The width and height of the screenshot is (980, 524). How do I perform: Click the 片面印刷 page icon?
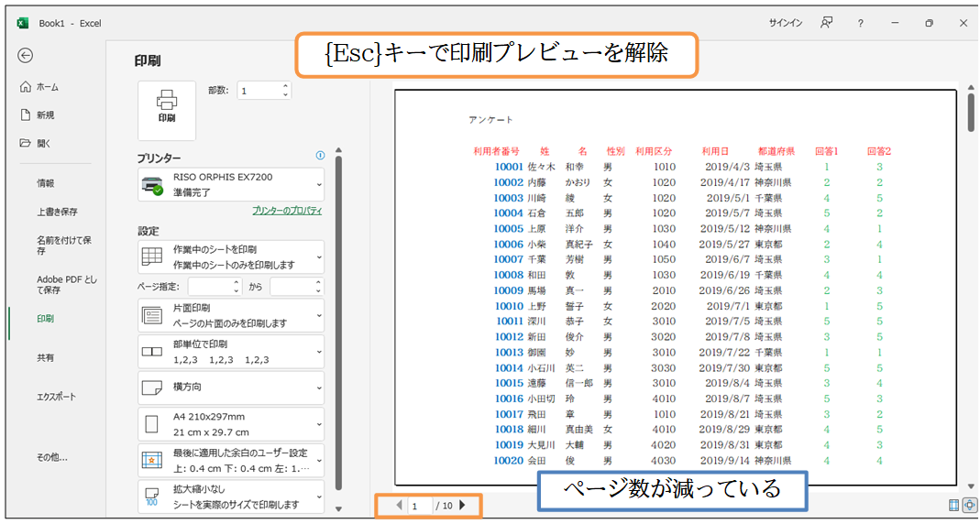[152, 315]
